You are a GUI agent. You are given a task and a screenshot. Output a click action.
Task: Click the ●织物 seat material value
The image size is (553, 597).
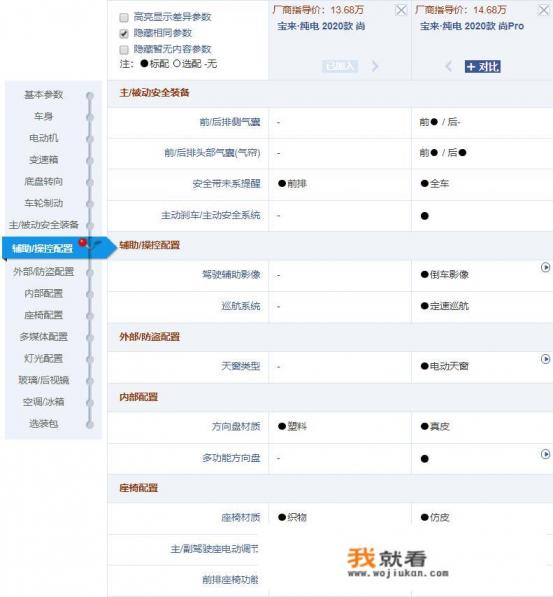pos(292,518)
